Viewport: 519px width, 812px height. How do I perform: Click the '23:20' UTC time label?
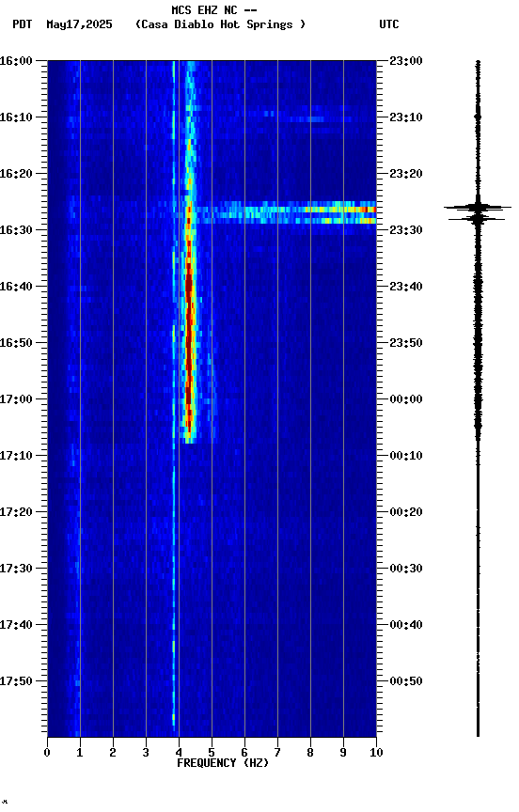coord(406,174)
